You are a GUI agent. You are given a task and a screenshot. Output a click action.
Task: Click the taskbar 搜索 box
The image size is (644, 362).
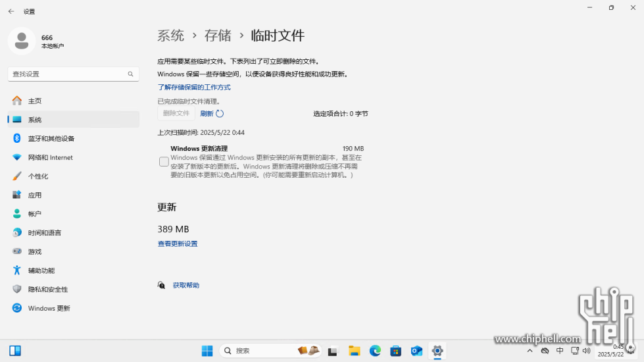(270, 351)
